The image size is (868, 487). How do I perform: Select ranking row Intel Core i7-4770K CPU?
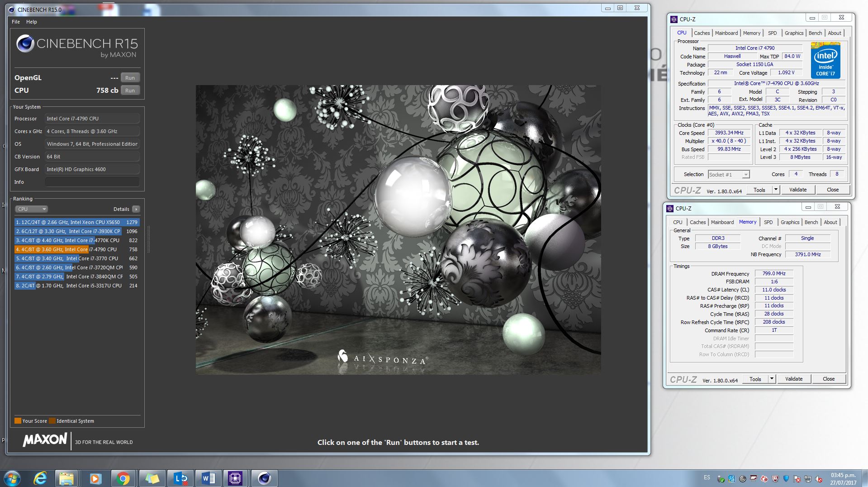tap(77, 240)
